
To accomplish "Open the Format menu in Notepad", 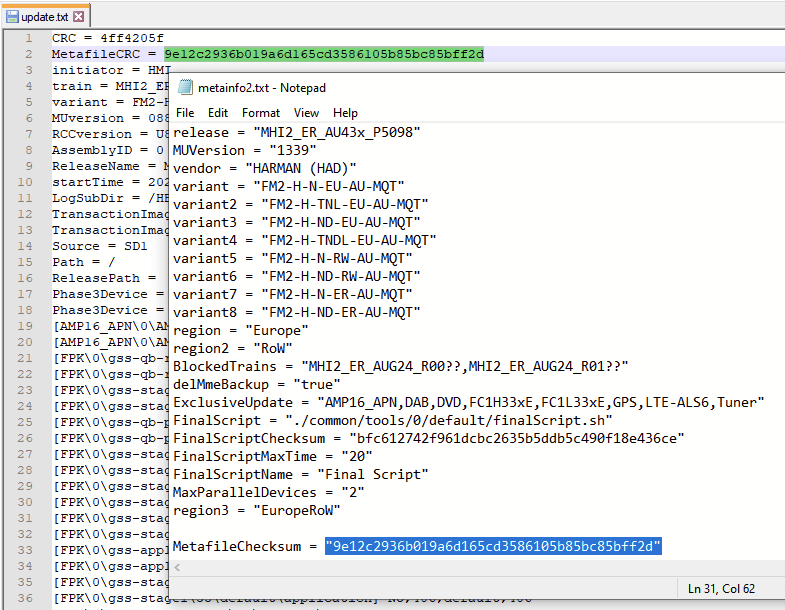I will (x=261, y=113).
